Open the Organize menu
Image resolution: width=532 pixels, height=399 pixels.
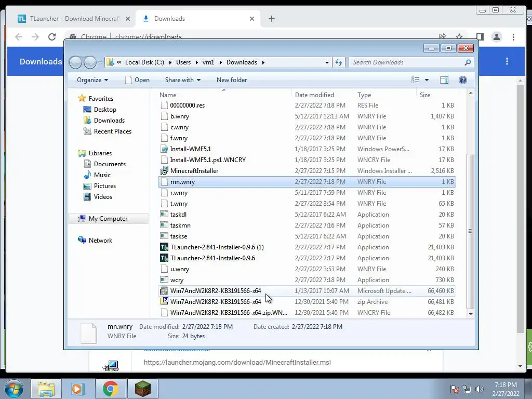click(x=92, y=80)
